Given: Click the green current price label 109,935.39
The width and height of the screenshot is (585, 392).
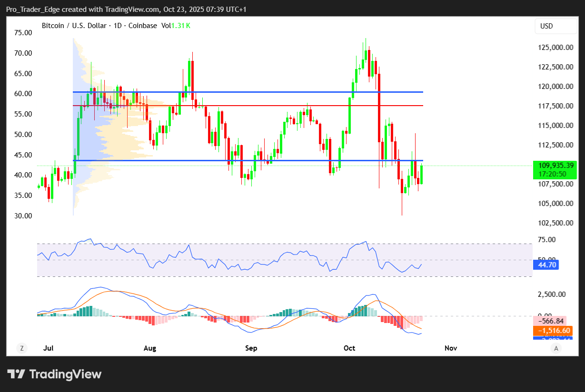Looking at the screenshot, I should [555, 166].
